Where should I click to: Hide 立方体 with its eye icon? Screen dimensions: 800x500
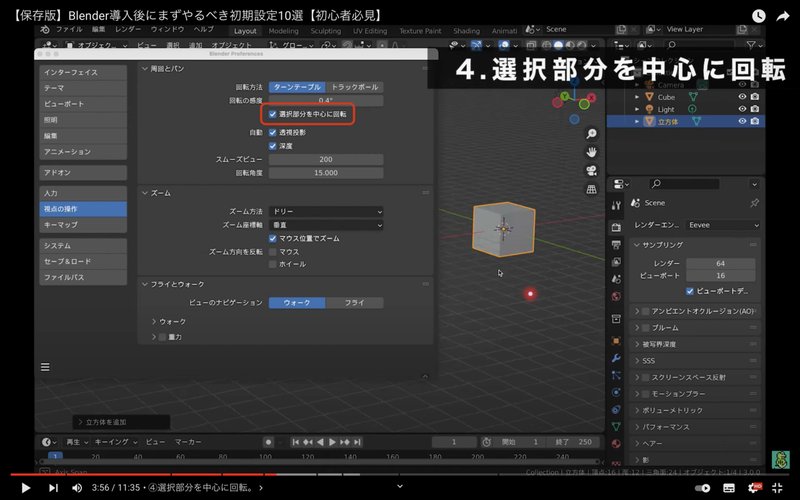(742, 121)
